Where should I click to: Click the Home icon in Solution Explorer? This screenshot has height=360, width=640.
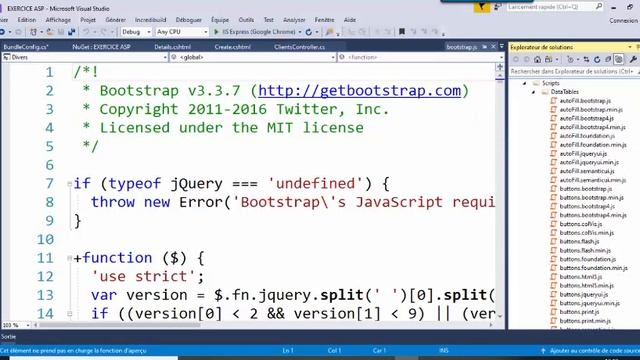coord(537,60)
